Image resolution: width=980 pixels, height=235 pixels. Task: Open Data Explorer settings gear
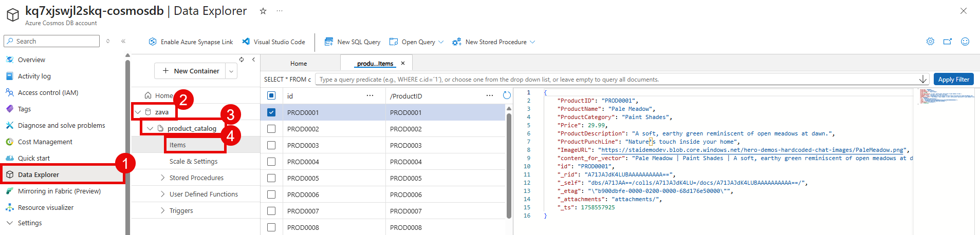click(930, 42)
